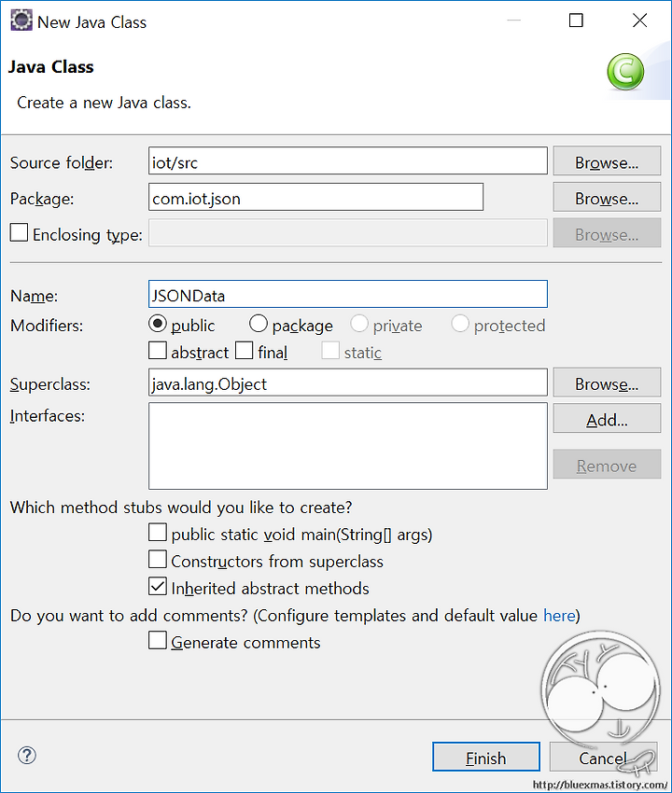Uncheck Inherited abstract methods checkbox
672x793 pixels.
tap(158, 587)
